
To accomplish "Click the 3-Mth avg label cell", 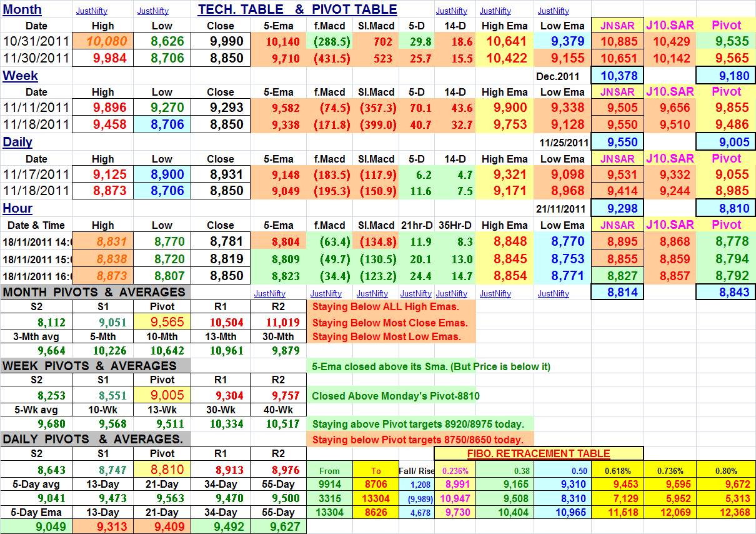I will (36, 337).
